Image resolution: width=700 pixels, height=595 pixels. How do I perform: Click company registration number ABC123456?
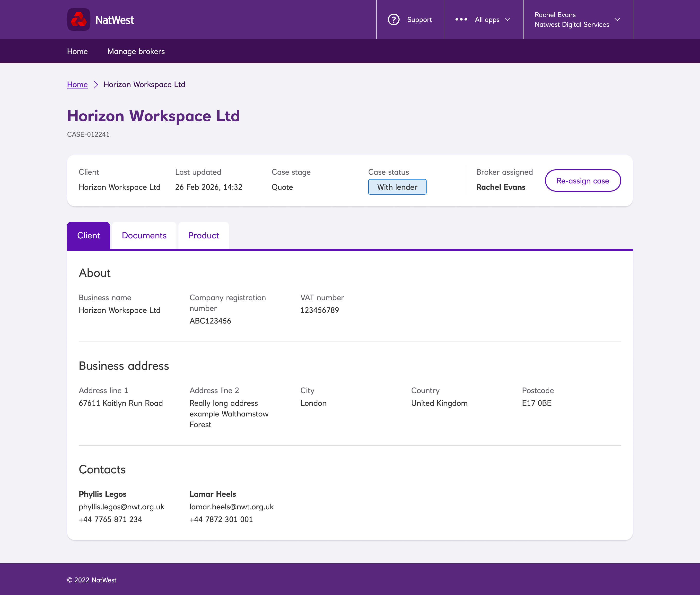210,321
